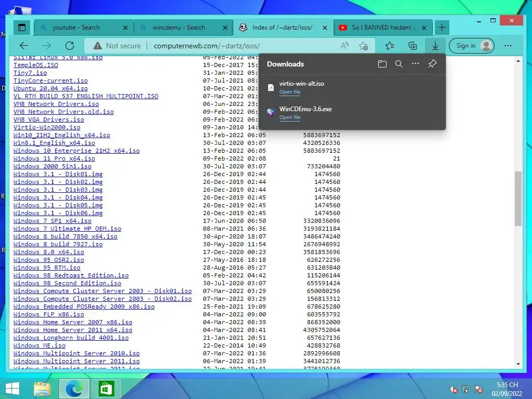This screenshot has width=532, height=399.
Task: Click the forward navigation arrow
Action: tap(46, 46)
